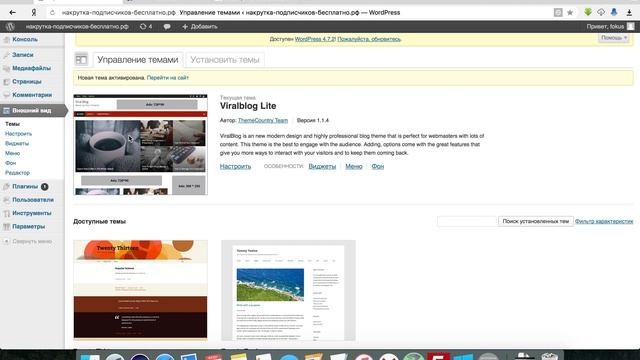This screenshot has height=360, width=640.
Task: Click the Поиск установленных тем button
Action: (536, 221)
